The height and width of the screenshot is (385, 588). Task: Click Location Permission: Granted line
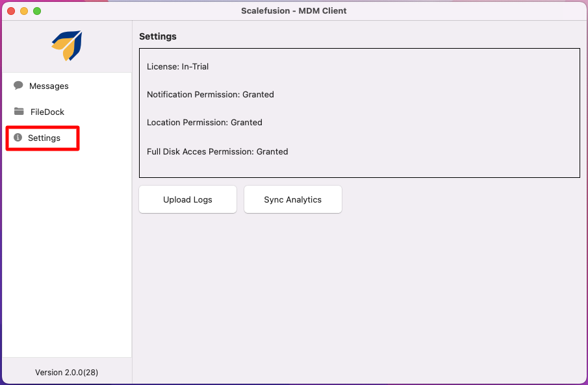click(x=205, y=122)
